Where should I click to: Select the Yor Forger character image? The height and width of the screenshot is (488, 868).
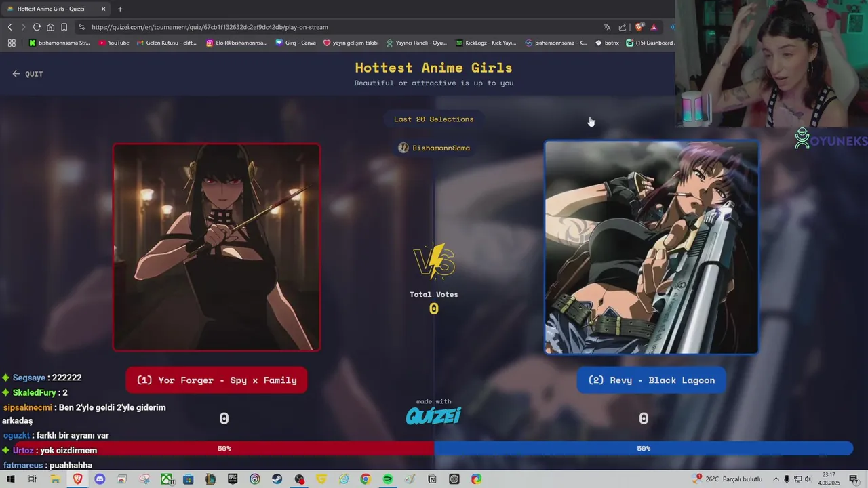pos(216,247)
